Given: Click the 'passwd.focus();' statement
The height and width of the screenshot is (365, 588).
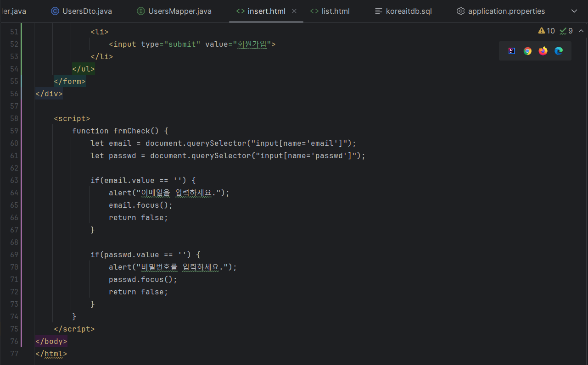Looking at the screenshot, I should [x=143, y=279].
